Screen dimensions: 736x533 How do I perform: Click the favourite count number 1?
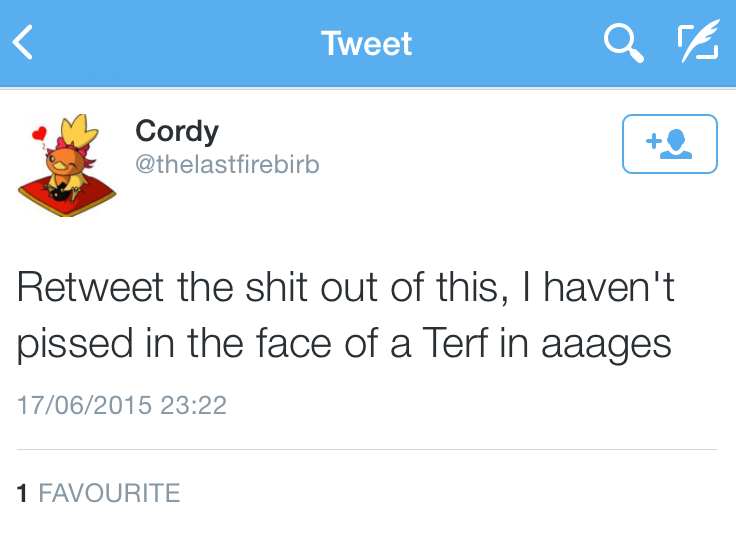click(x=22, y=492)
